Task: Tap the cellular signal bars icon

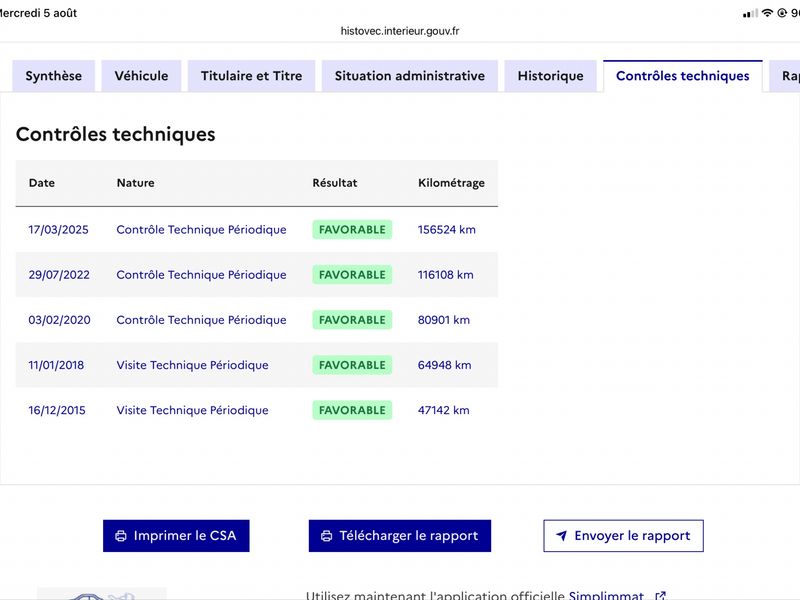Action: [751, 14]
